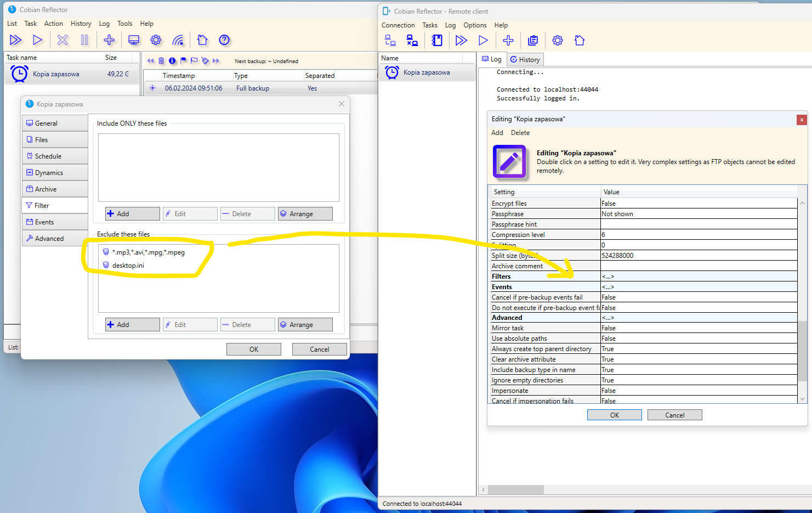
Task: Switch to the History tab in Remote client
Action: pyautogui.click(x=525, y=59)
